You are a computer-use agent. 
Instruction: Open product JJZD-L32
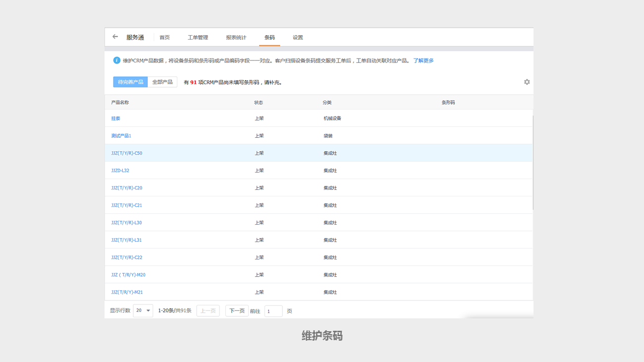click(x=120, y=171)
